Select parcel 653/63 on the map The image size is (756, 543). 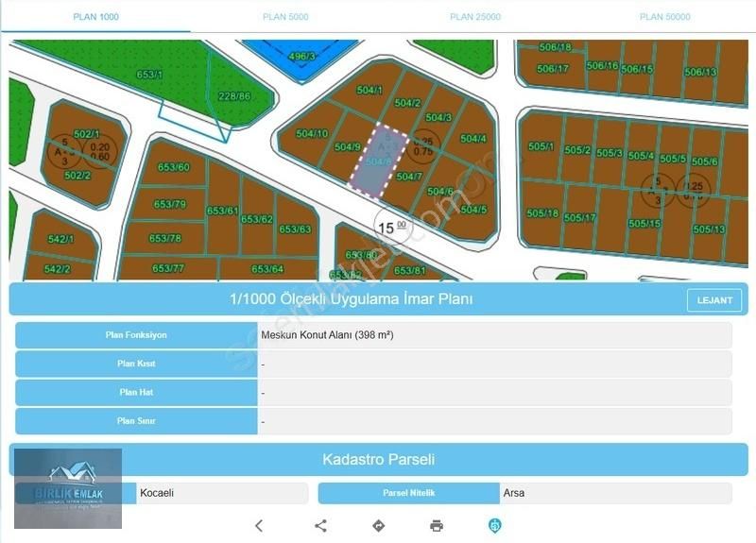(x=295, y=229)
